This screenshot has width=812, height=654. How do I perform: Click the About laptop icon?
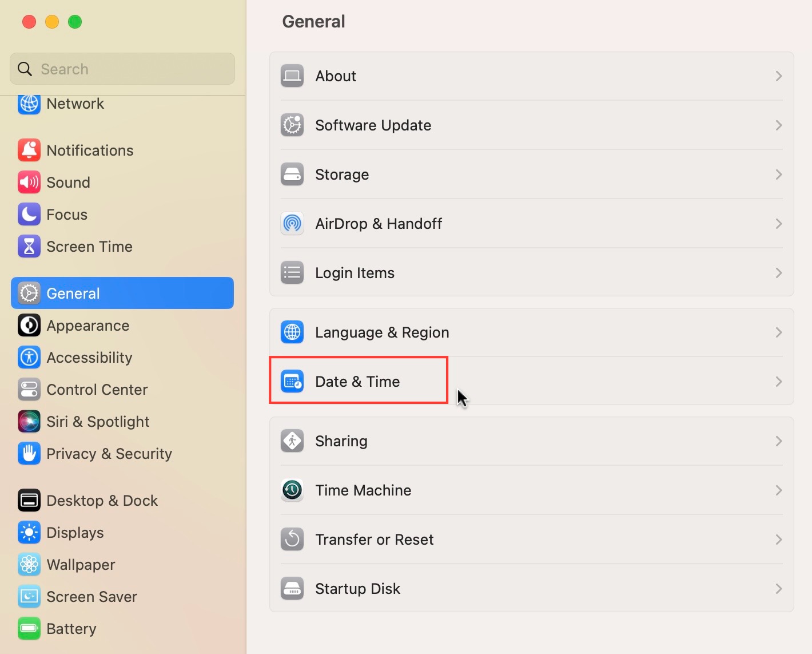[292, 76]
